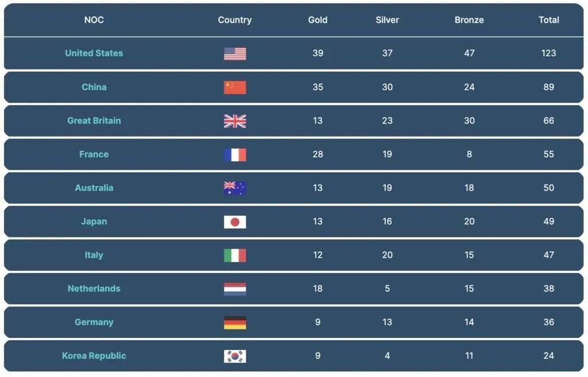The width and height of the screenshot is (588, 377).
Task: Click the NOC column header
Action: point(94,20)
